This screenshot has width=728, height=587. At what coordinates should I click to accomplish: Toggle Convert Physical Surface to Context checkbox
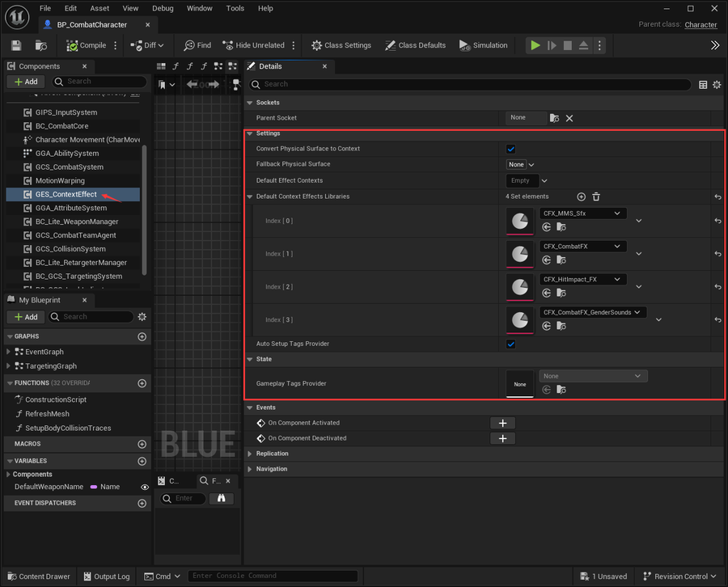510,149
